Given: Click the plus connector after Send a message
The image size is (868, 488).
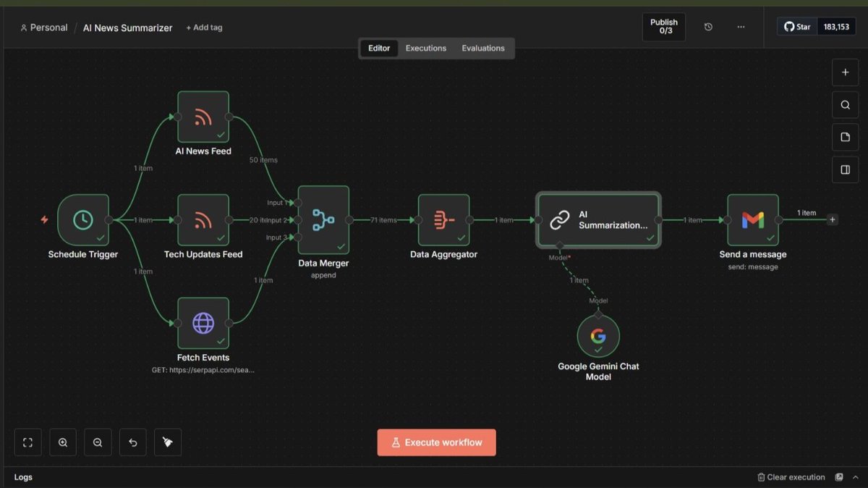Looking at the screenshot, I should 833,219.
